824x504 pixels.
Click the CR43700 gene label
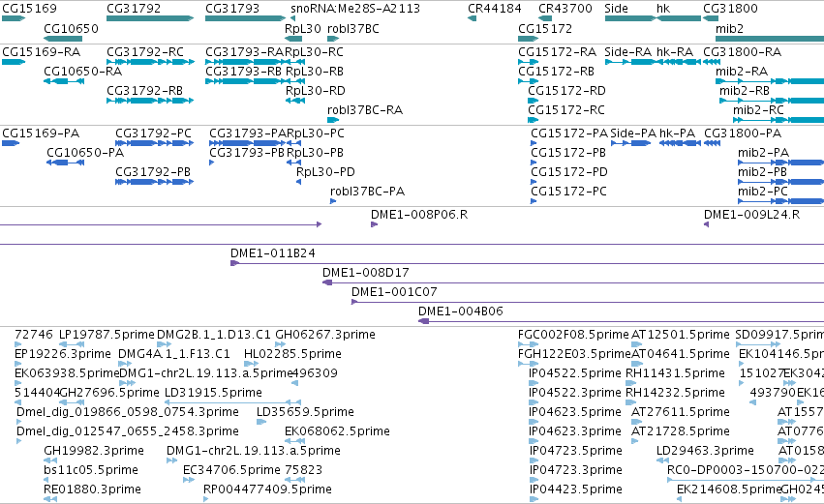[x=565, y=9]
